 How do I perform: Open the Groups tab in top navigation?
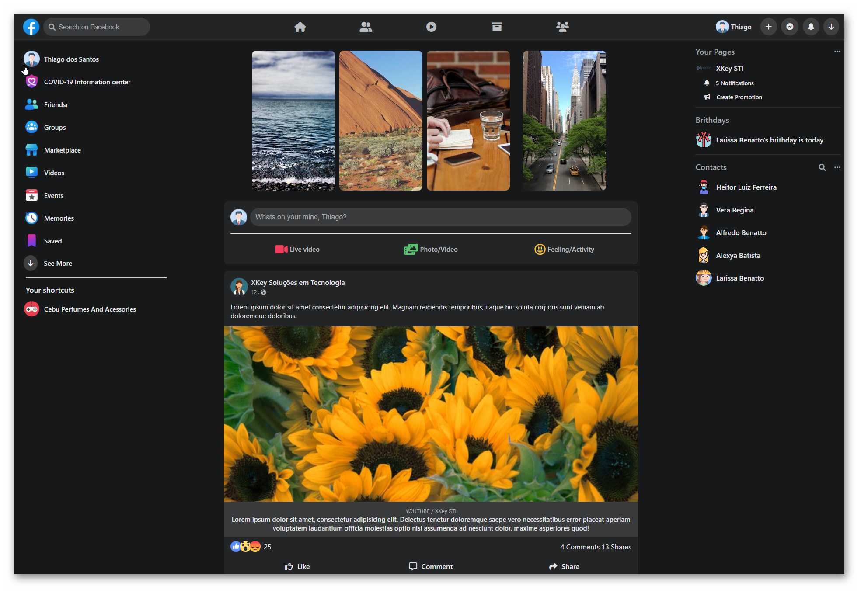[562, 27]
